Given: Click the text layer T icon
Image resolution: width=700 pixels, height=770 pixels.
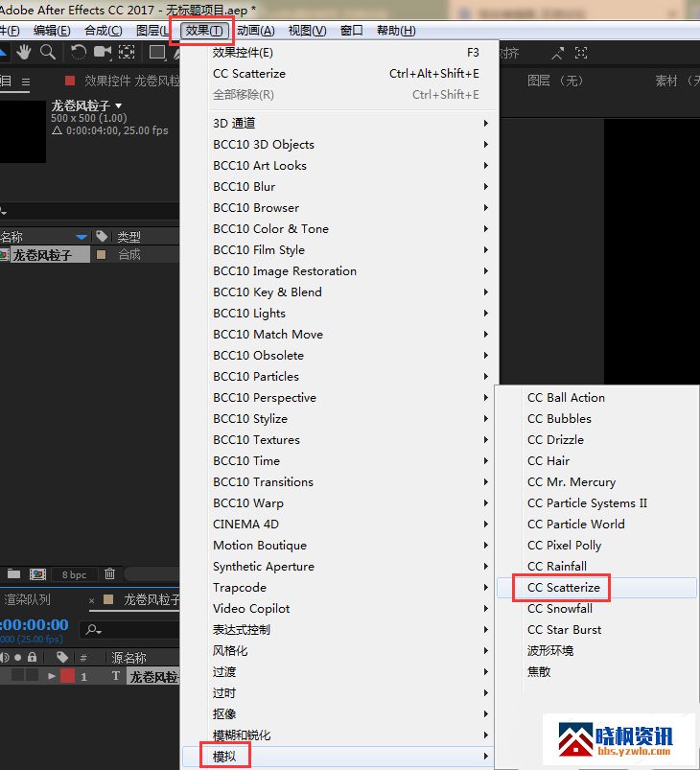Looking at the screenshot, I should [x=116, y=676].
